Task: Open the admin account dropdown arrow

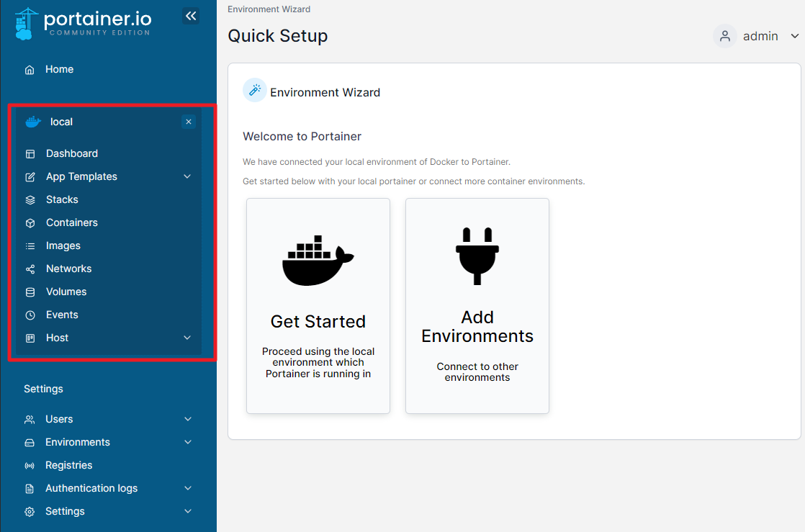Action: tap(795, 36)
